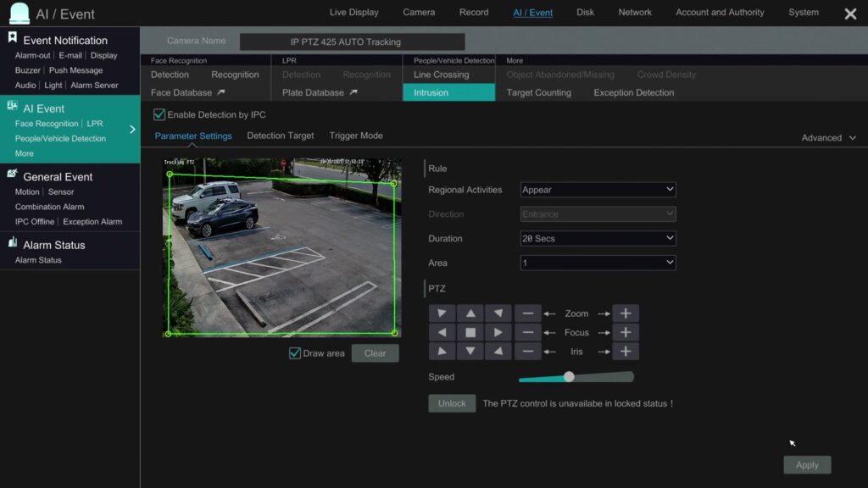Viewport: 868px width, 488px height.
Task: Open Disk menu
Action: click(x=585, y=12)
